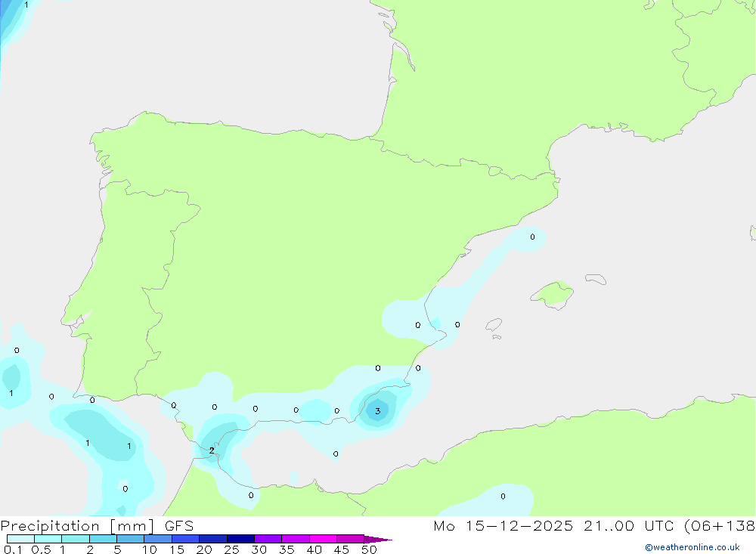Click the legend label '50'
The height and width of the screenshot is (554, 756).
click(369, 549)
